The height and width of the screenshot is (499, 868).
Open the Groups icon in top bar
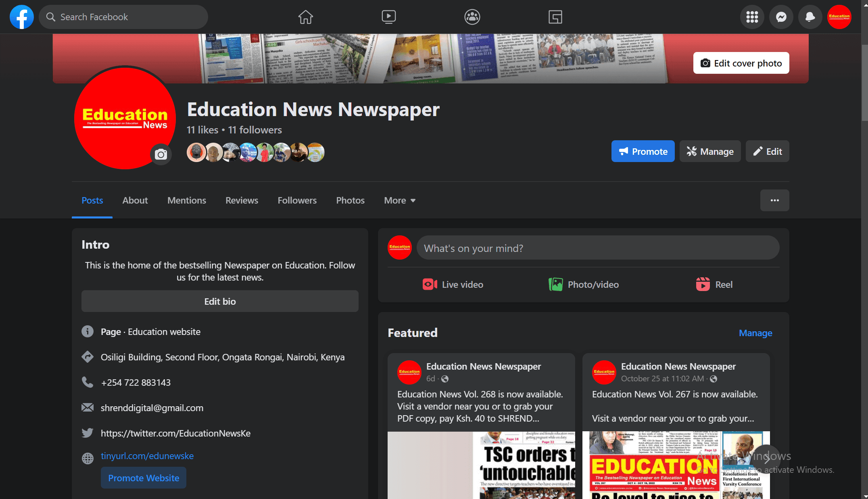472,17
